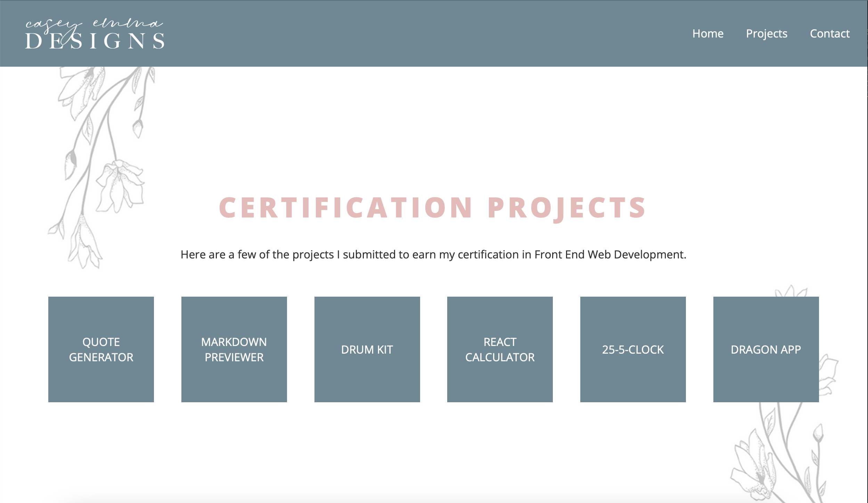Launch the Drum Kit project
The height and width of the screenshot is (503, 868).
tap(367, 349)
